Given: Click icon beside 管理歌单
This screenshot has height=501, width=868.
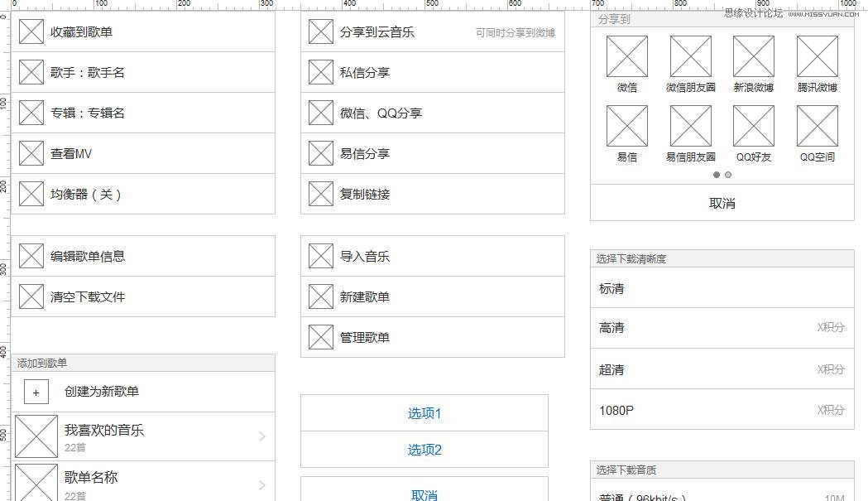Looking at the screenshot, I should point(321,337).
